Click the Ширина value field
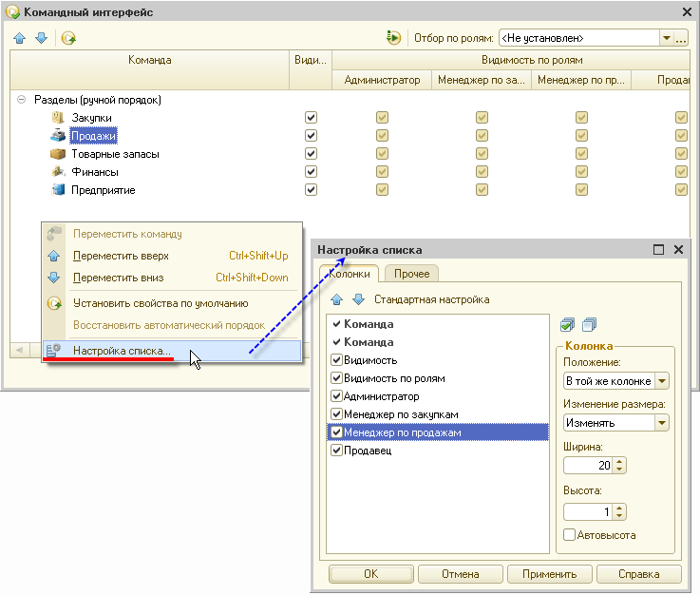 [x=588, y=466]
